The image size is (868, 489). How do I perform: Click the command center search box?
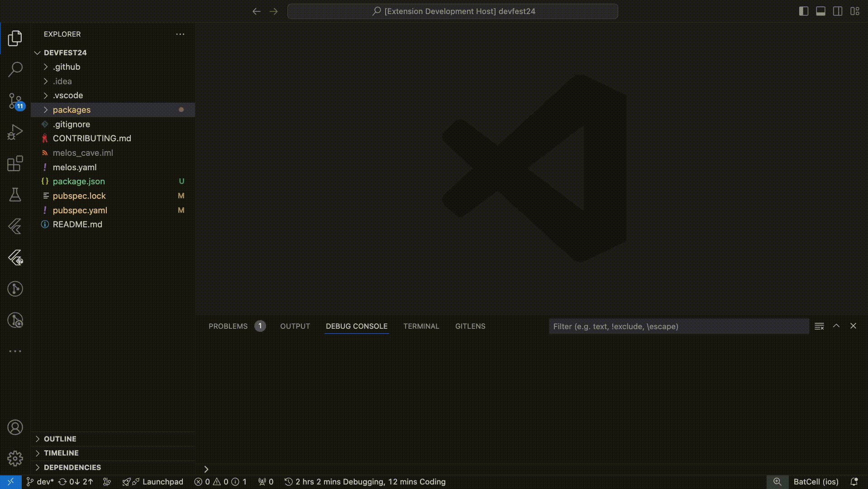453,11
